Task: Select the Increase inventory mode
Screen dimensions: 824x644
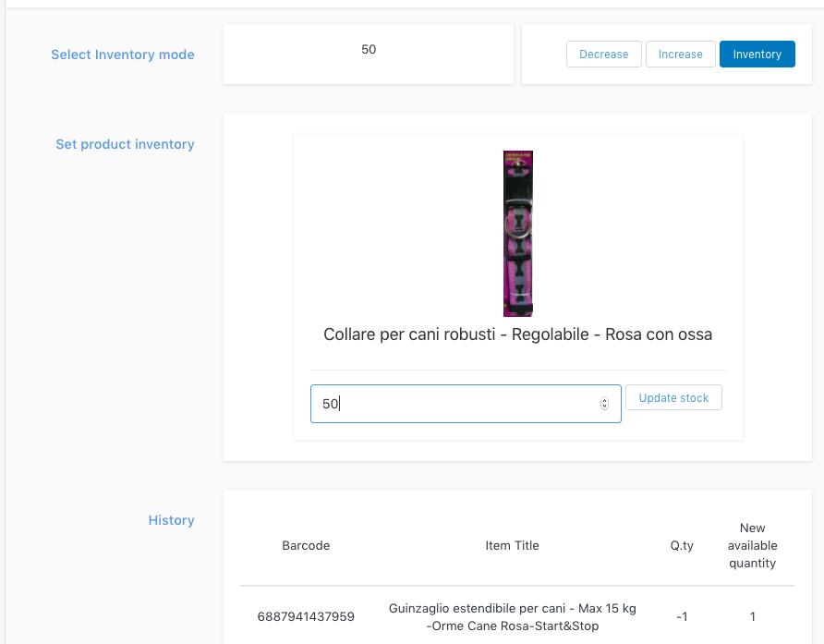Action: pyautogui.click(x=680, y=55)
